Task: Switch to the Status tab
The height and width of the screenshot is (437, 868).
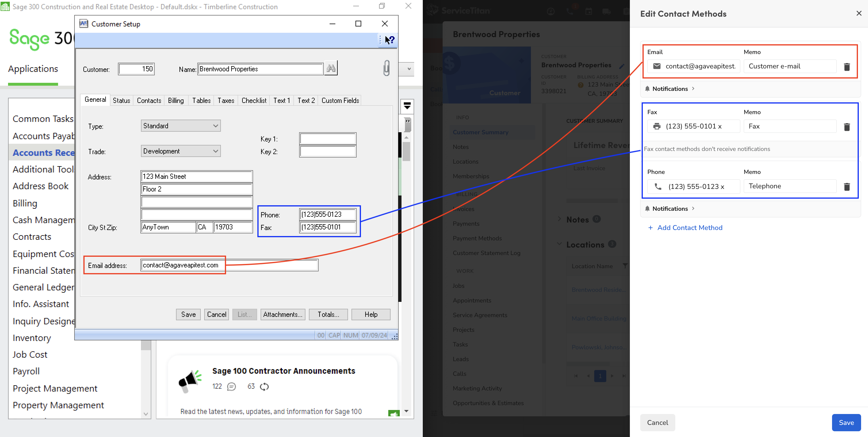Action: tap(121, 100)
